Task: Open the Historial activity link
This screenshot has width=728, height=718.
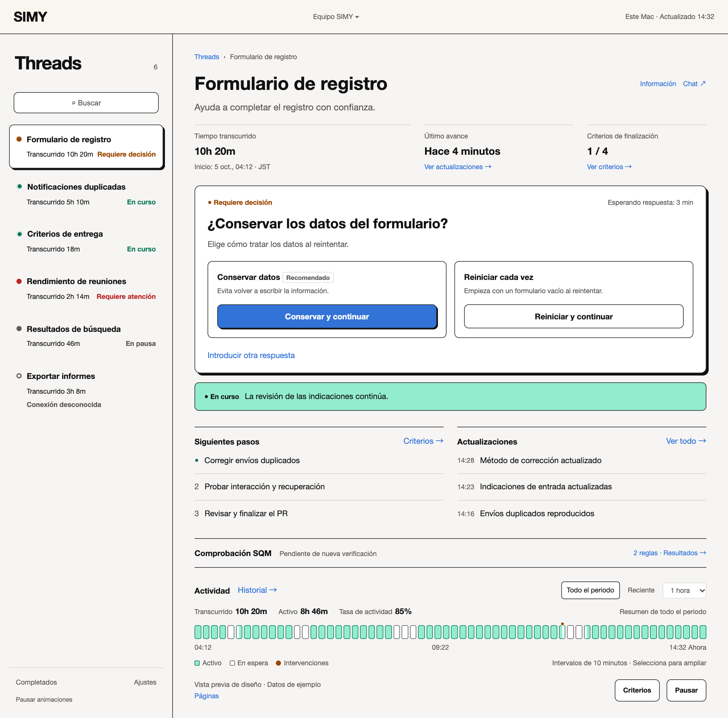Action: [x=257, y=590]
